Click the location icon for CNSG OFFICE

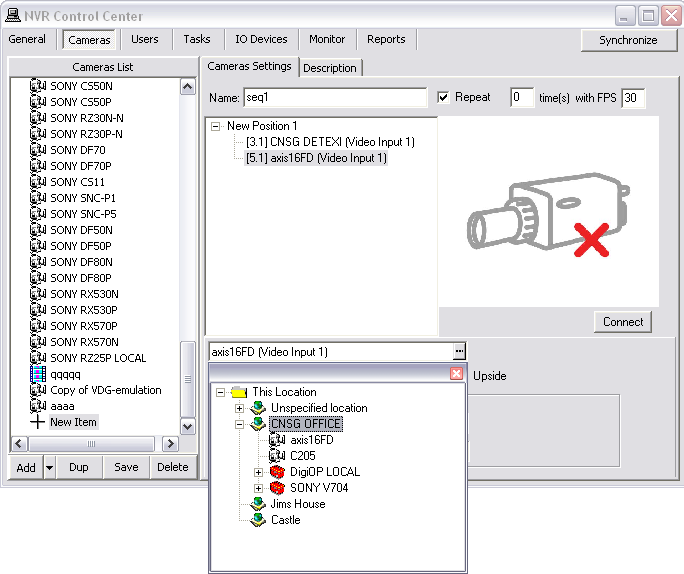pos(258,424)
